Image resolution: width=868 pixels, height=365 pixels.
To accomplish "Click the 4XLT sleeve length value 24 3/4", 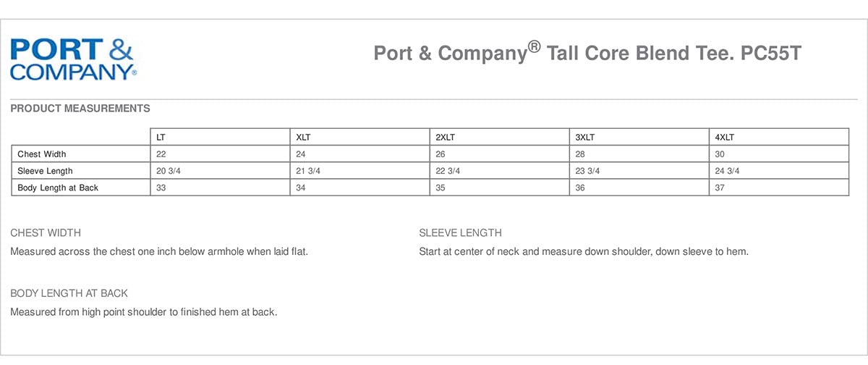I will pos(727,171).
